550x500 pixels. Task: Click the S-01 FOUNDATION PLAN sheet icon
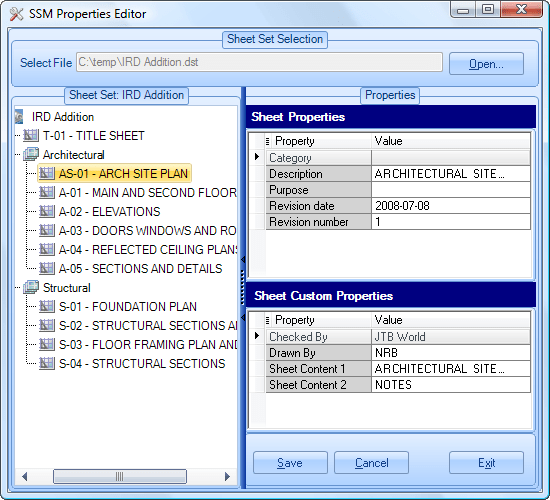tap(47, 306)
